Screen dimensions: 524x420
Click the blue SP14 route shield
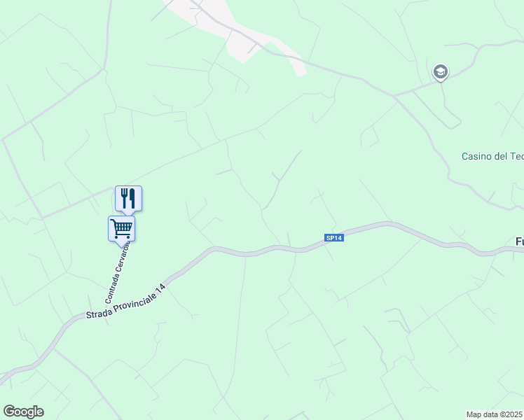334,238
